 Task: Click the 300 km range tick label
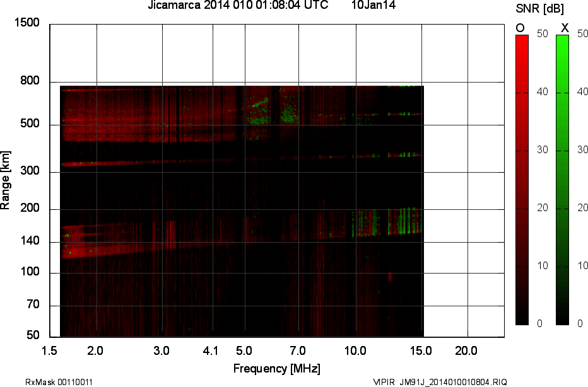click(32, 172)
